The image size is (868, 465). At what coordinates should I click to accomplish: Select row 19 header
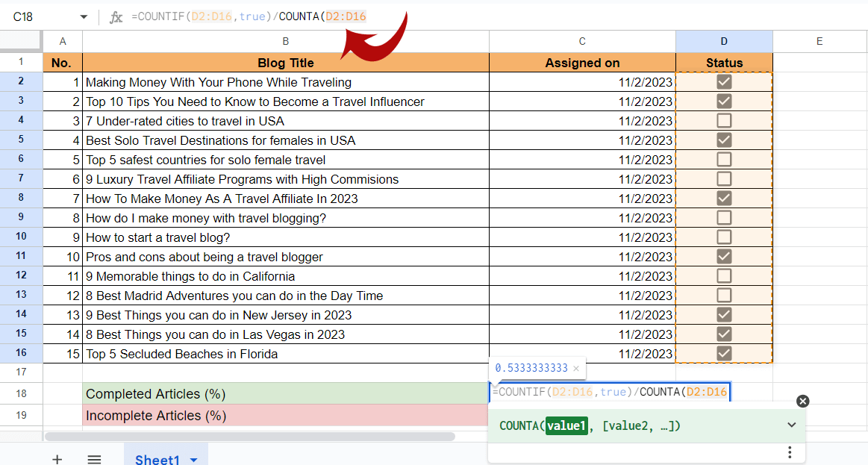click(x=21, y=415)
